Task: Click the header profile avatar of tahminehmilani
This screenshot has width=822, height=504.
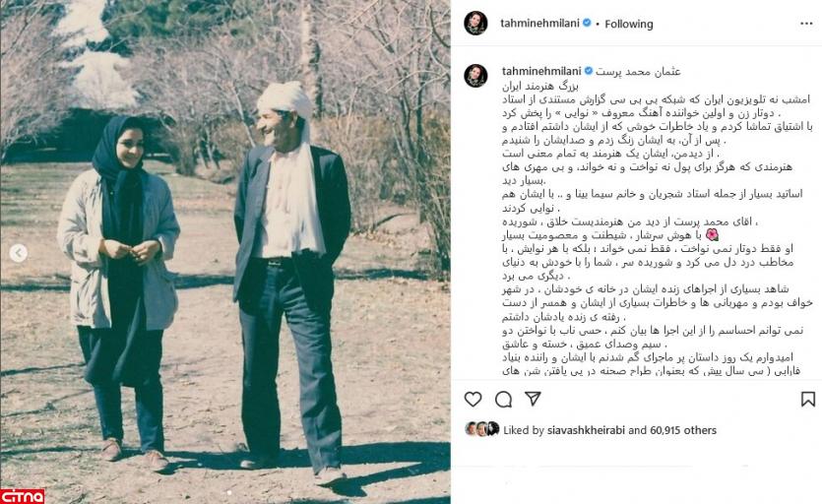Action: tap(475, 23)
